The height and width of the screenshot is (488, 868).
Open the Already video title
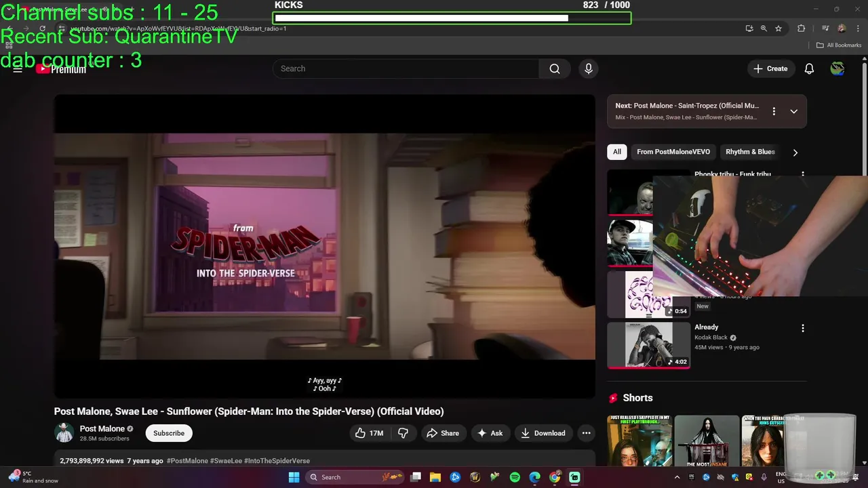(x=706, y=327)
